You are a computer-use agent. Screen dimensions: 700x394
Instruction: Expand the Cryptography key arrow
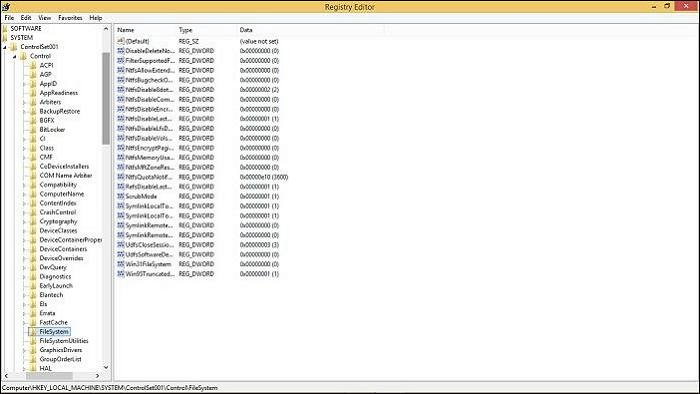(24, 221)
